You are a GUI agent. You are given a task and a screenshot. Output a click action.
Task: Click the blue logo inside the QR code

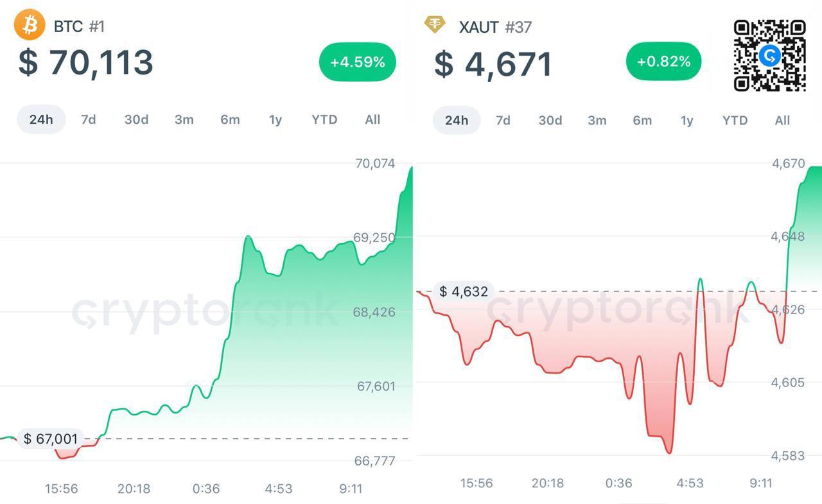point(769,56)
